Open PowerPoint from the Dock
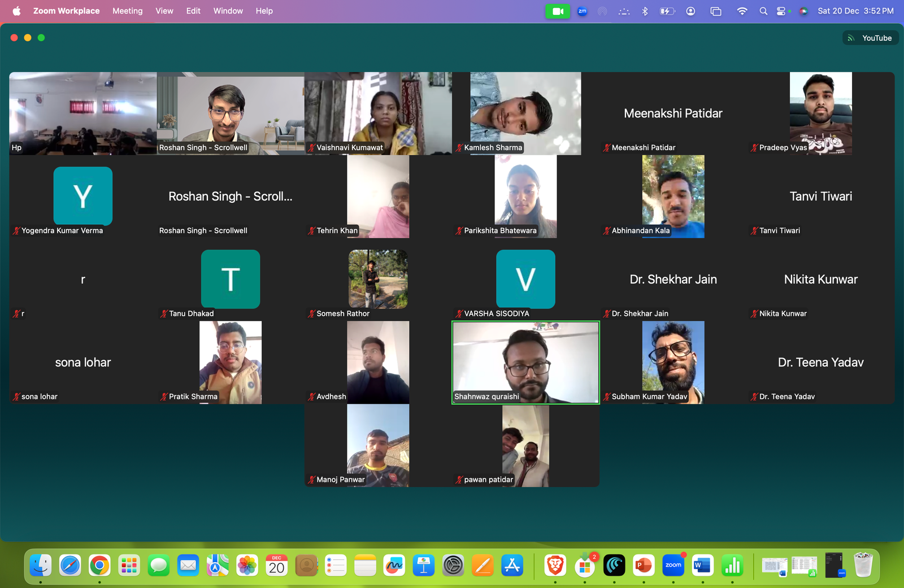Image resolution: width=904 pixels, height=588 pixels. [644, 565]
